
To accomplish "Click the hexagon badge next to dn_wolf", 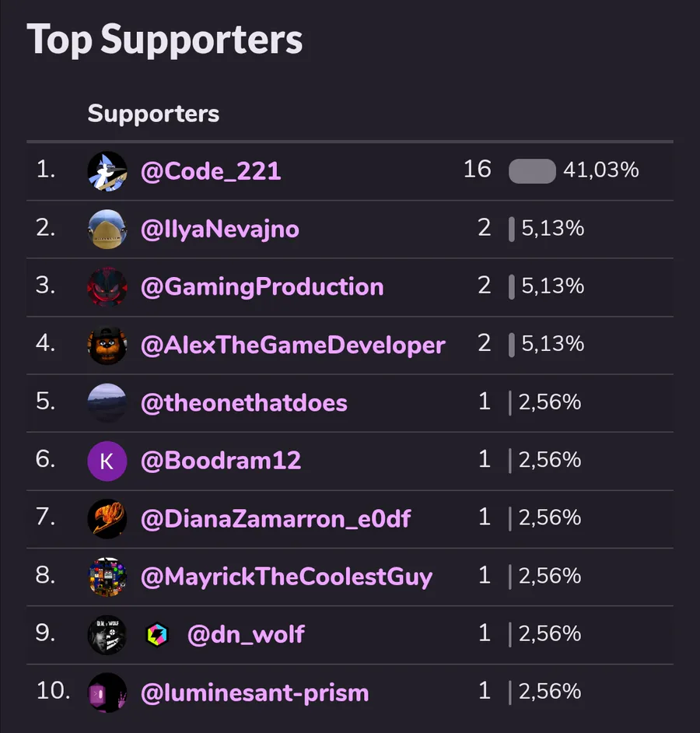I will (x=157, y=635).
